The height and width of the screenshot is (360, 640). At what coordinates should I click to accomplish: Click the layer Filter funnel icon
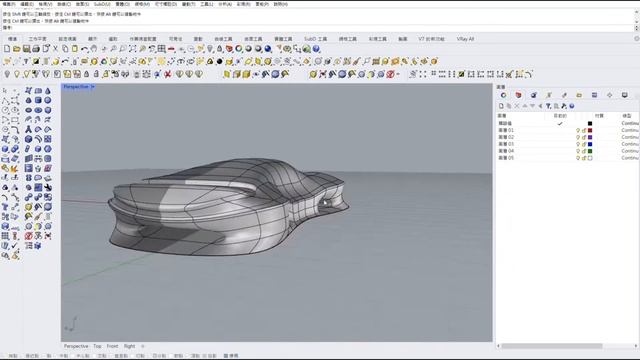548,106
